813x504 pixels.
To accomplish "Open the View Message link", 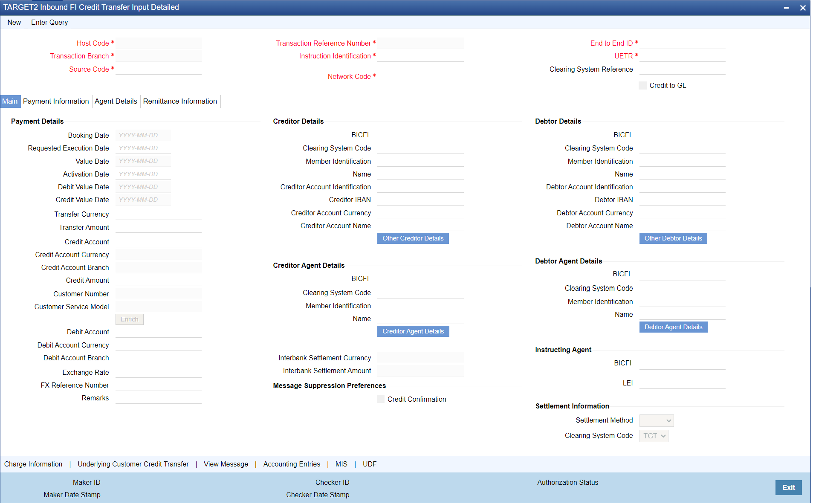I will [226, 464].
